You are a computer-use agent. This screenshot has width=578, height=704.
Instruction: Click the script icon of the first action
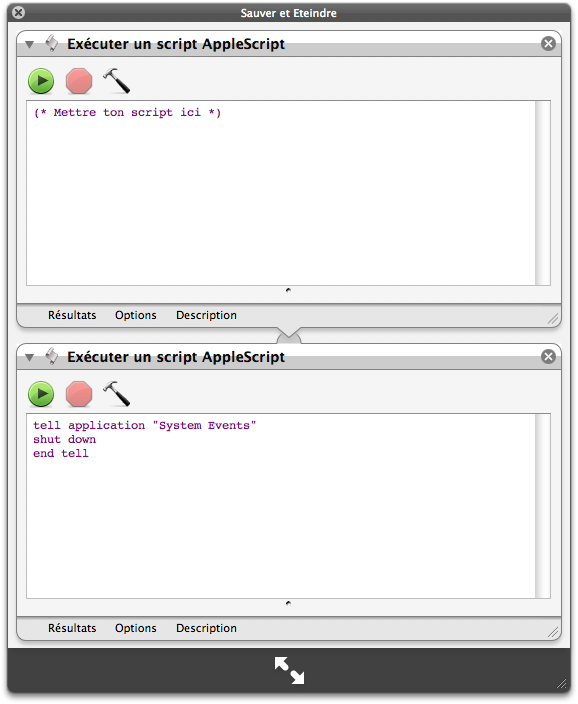pyautogui.click(x=52, y=44)
